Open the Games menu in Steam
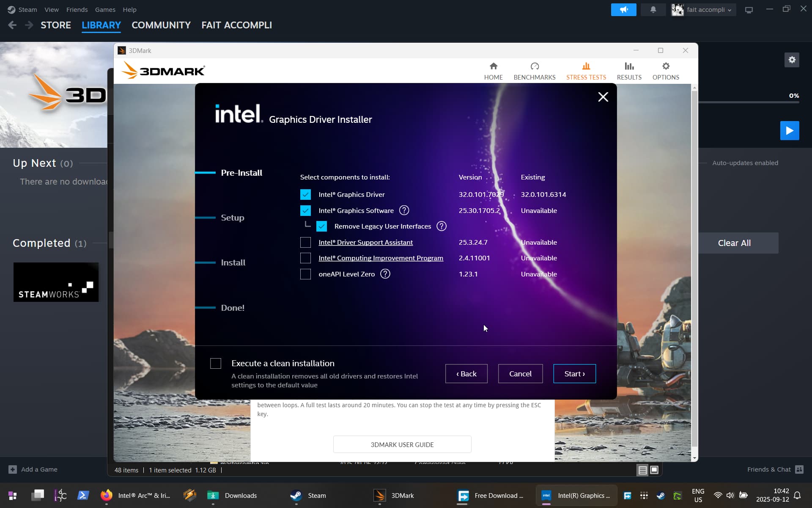 [x=105, y=9]
